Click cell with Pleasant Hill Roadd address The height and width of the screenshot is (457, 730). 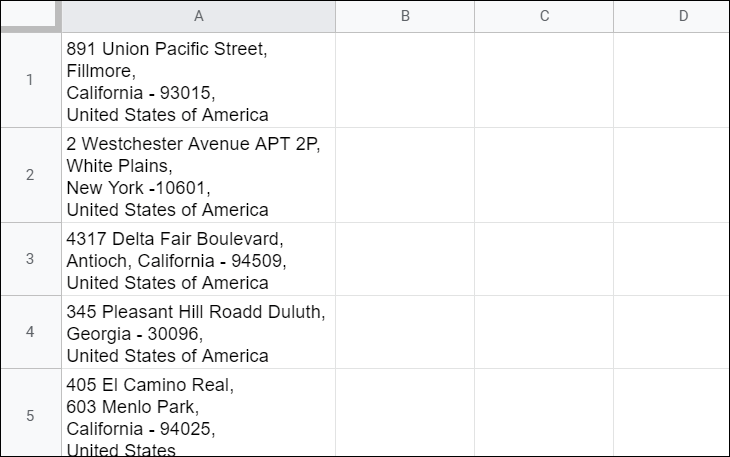pyautogui.click(x=198, y=332)
